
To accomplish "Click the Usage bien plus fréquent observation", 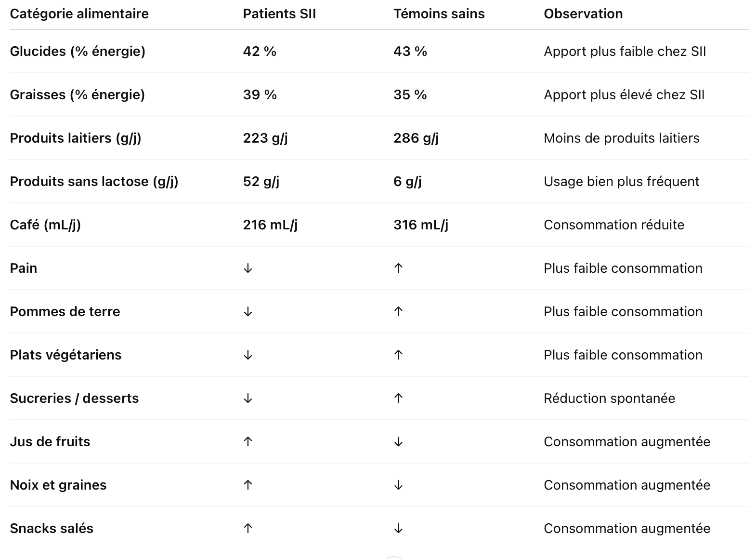I will click(621, 182).
